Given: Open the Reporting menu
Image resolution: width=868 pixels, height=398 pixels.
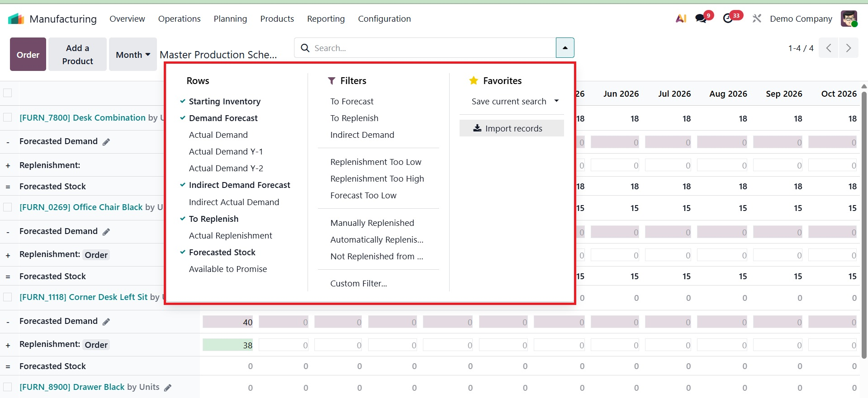Looking at the screenshot, I should coord(326,19).
